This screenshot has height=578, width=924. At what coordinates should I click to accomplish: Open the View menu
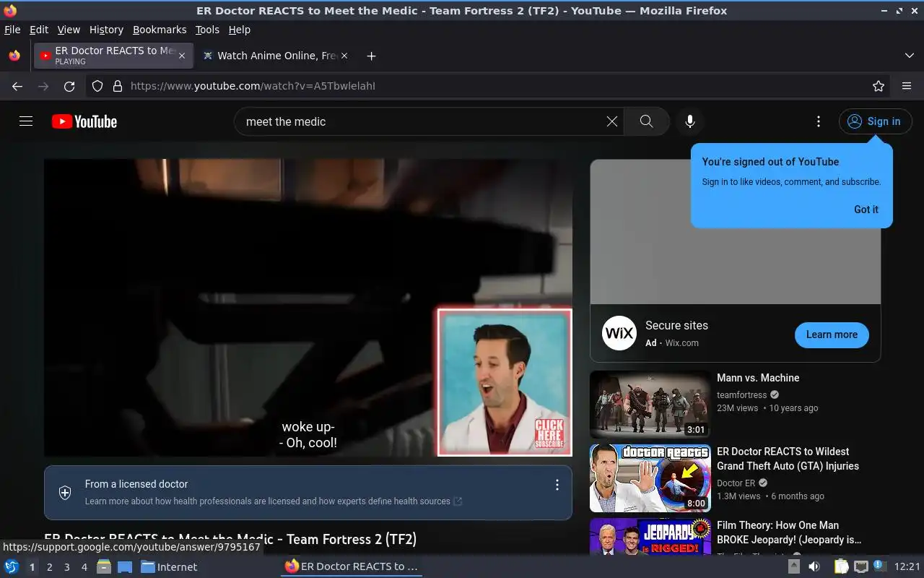69,30
